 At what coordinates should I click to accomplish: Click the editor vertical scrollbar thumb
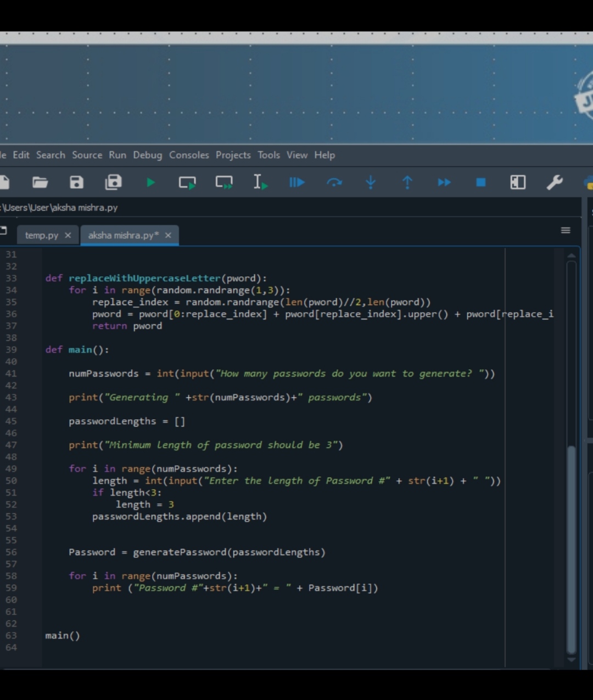coord(571,549)
